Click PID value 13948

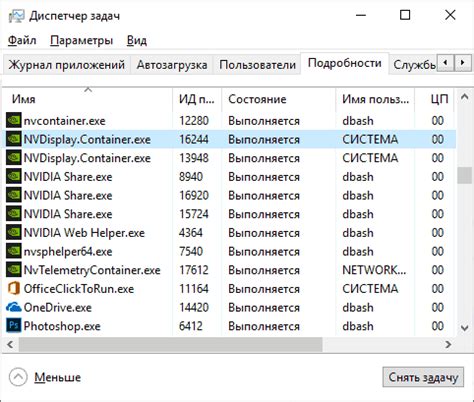click(194, 158)
